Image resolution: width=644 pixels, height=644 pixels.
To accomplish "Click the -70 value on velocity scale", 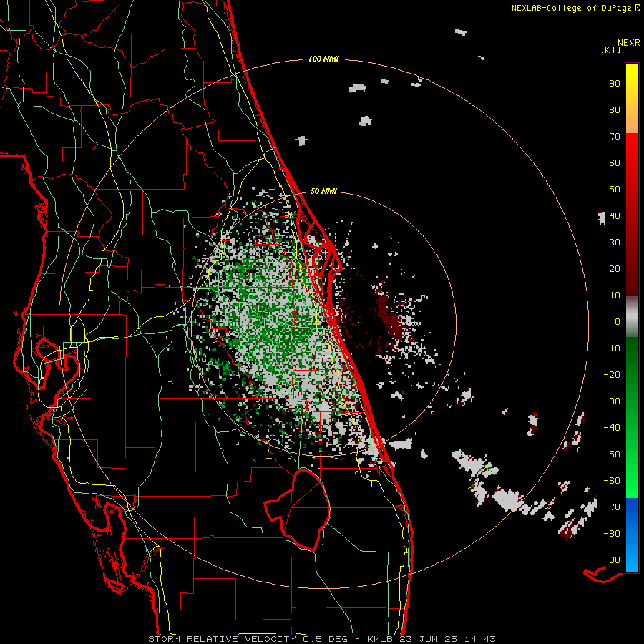I will (x=612, y=507).
